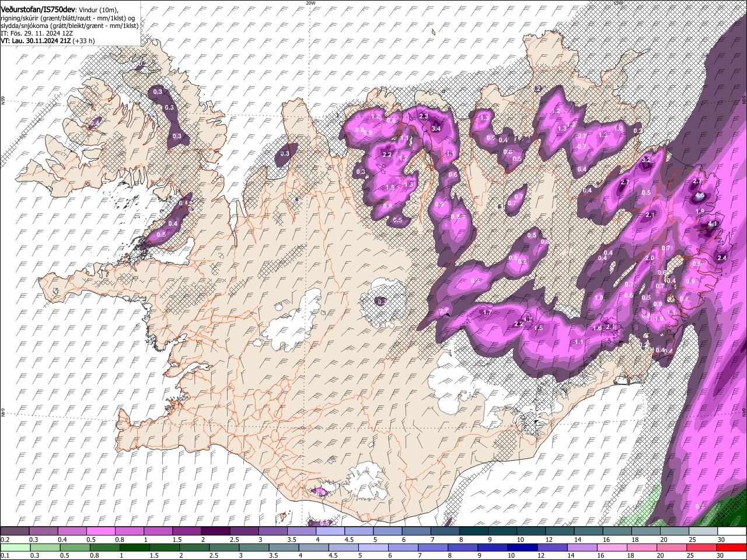This screenshot has height=560, width=747.
Task: Select the 'VT: Lau. 30.11.2024 21Z' text
Action: click(36, 41)
